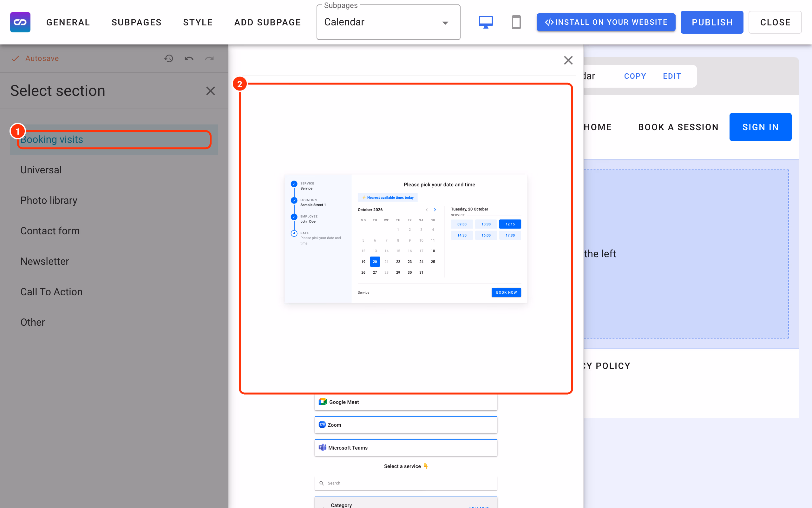Image resolution: width=812 pixels, height=508 pixels.
Task: Open the Subpages Calendar dropdown
Action: [x=388, y=22]
